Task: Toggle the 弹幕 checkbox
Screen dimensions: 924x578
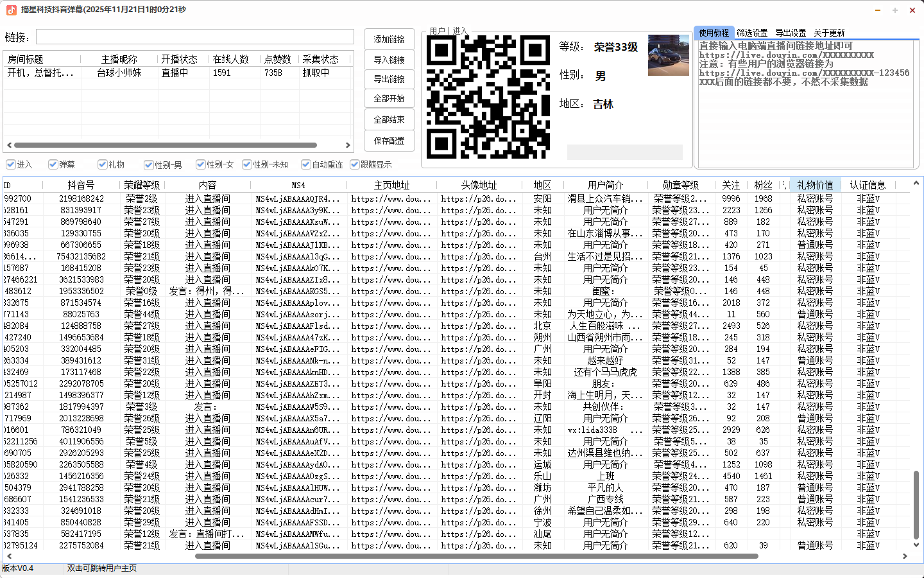Action: coord(53,164)
